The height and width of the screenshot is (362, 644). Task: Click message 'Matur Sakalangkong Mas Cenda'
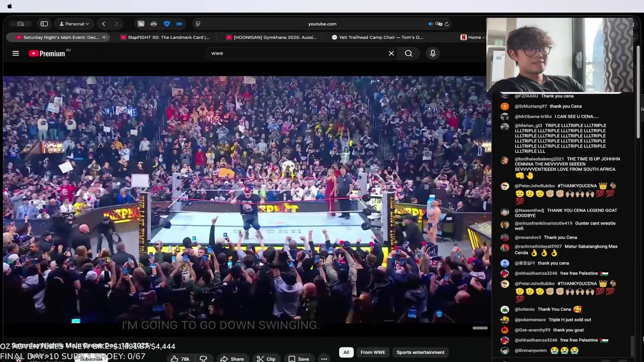566,249
